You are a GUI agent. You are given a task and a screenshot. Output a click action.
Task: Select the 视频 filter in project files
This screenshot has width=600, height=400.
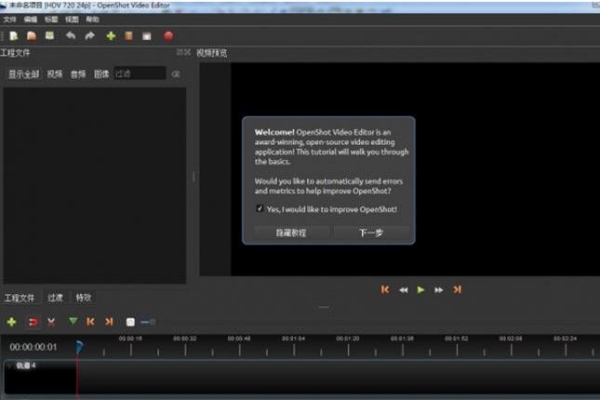tap(54, 73)
